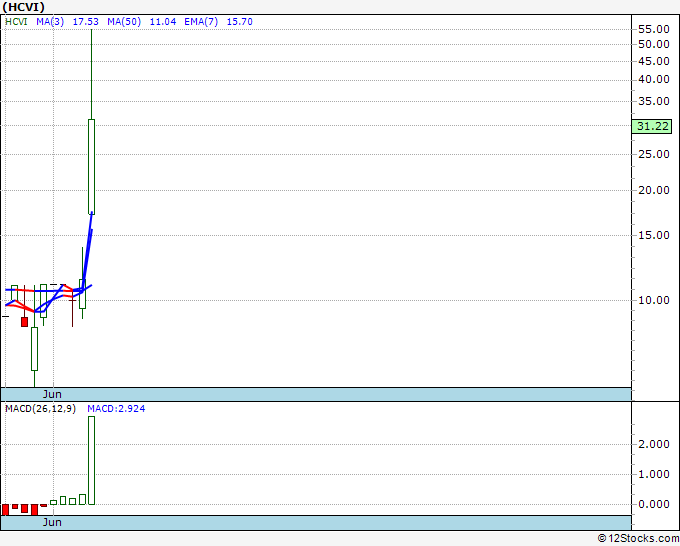The width and height of the screenshot is (680, 546).
Task: Click the 2.000 MACD axis label
Action: pos(654,445)
